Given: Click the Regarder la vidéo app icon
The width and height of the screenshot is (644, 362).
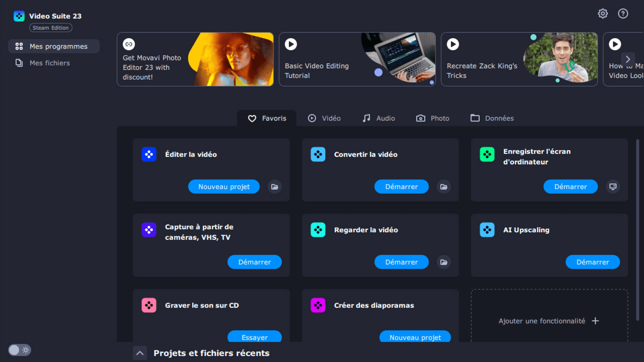Looking at the screenshot, I should click(318, 230).
